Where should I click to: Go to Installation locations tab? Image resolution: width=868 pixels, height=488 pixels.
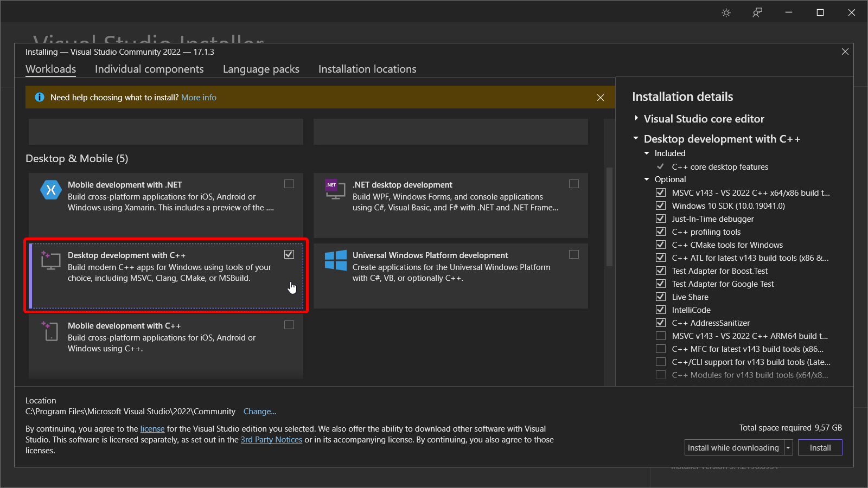coord(367,69)
